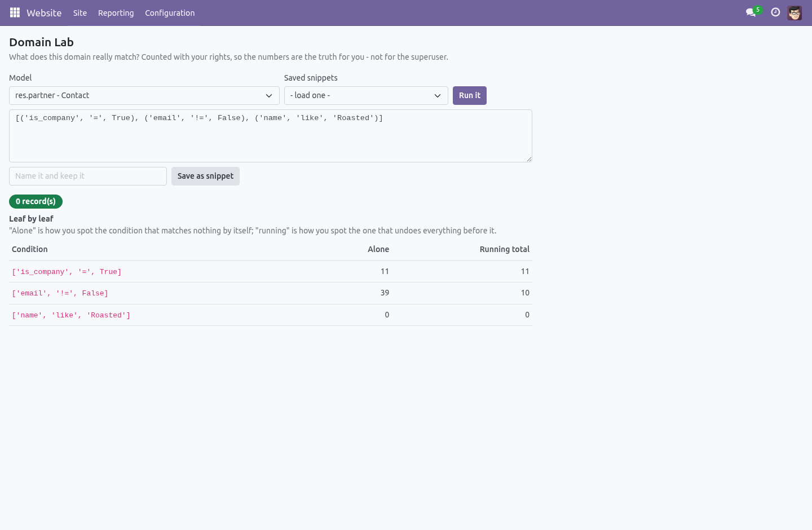
Task: Open the apps grid menu icon
Action: pos(15,12)
